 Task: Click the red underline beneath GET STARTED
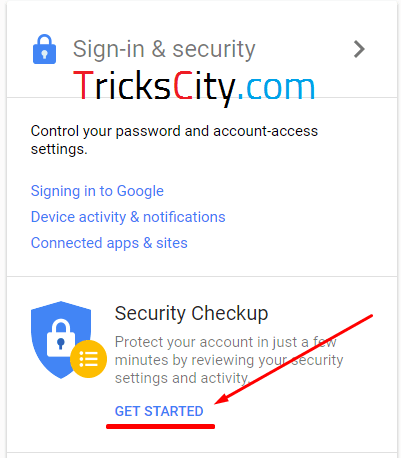click(160, 426)
